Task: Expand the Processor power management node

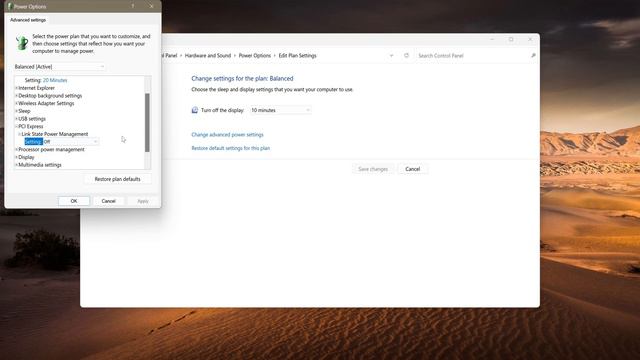Action: point(16,149)
